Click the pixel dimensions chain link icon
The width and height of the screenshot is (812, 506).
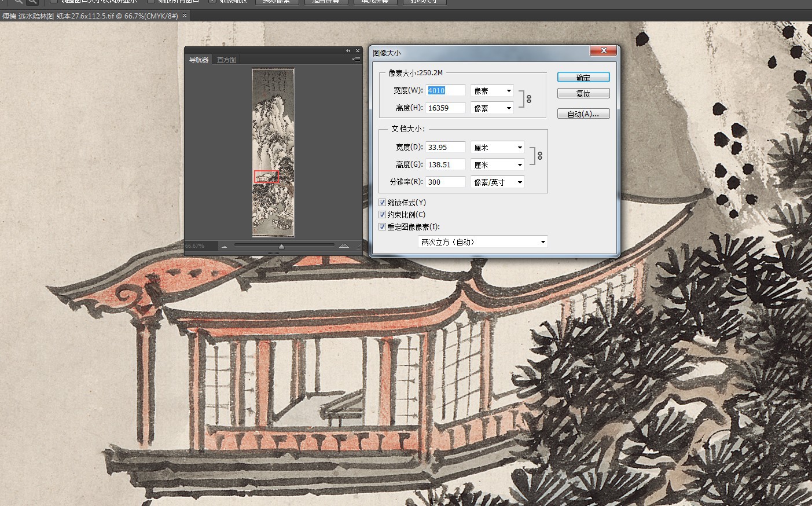(529, 99)
